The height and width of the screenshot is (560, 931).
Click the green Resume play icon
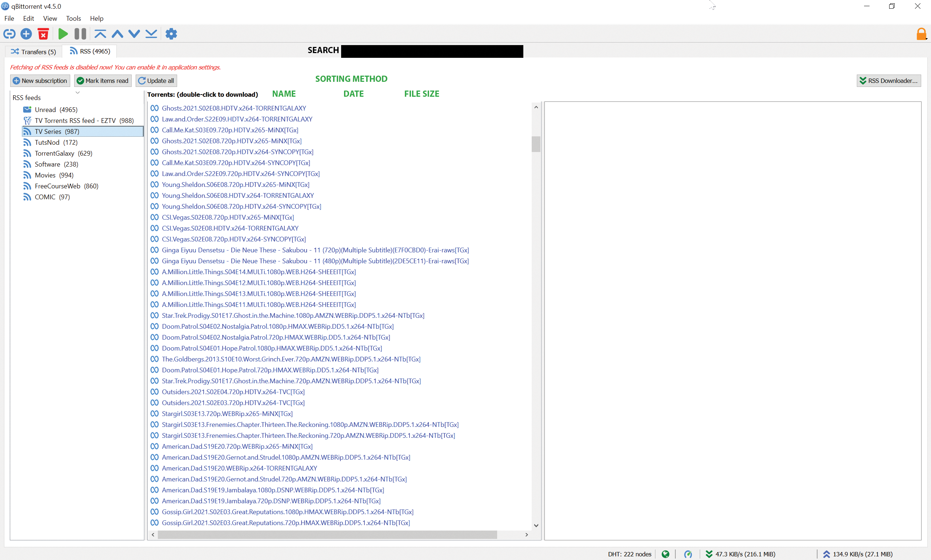[x=63, y=34]
